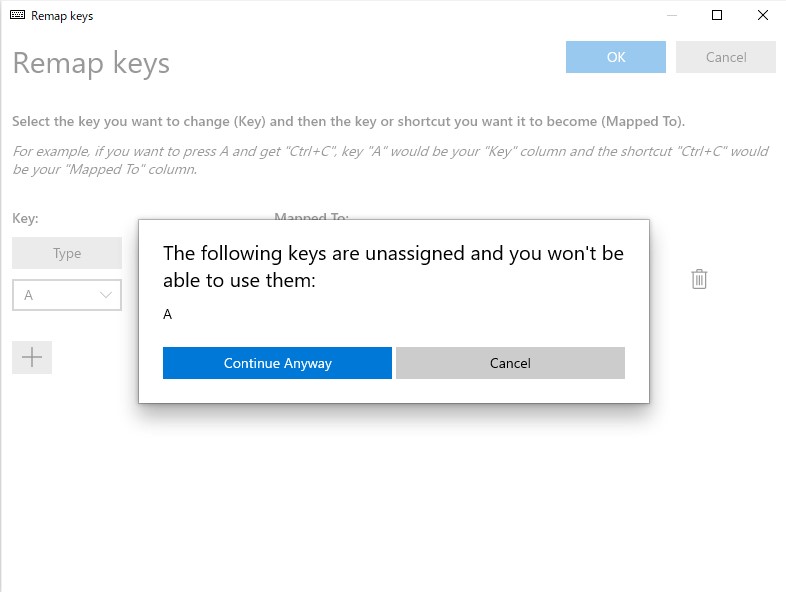Click the Mapped To: column label
The image size is (786, 592).
click(x=311, y=216)
